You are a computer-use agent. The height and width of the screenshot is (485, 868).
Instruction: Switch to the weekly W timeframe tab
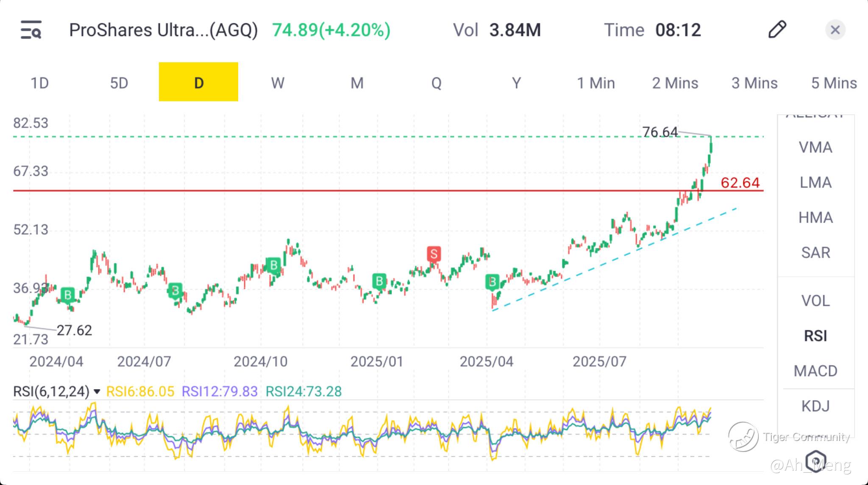point(278,83)
